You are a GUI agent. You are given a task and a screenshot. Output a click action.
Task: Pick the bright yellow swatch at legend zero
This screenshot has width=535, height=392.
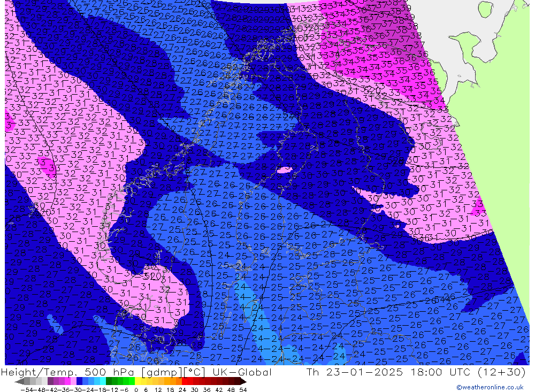click(137, 382)
